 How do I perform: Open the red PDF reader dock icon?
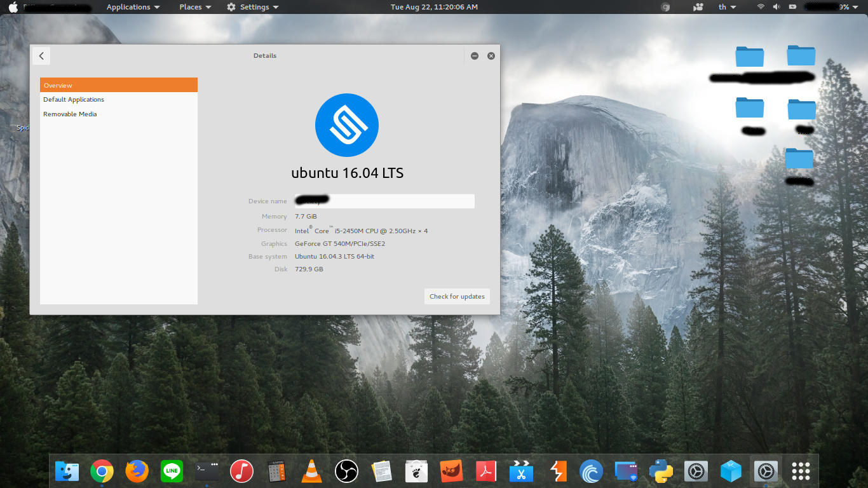click(x=486, y=471)
